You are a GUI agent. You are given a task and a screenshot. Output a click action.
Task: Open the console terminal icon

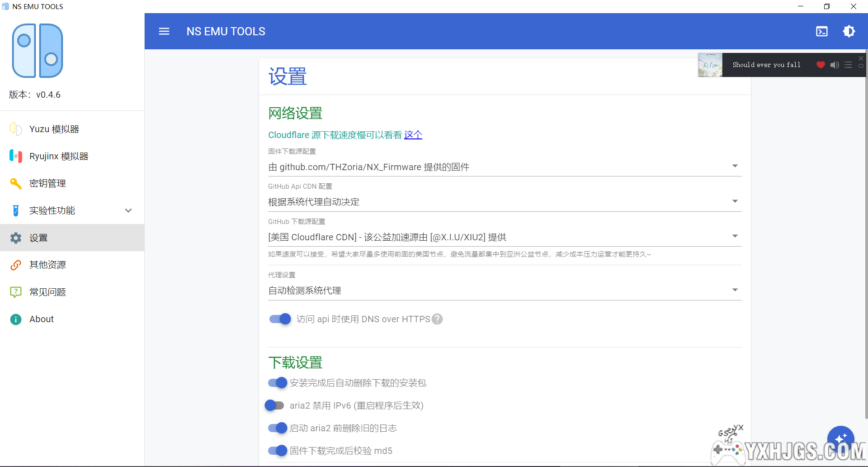point(821,31)
